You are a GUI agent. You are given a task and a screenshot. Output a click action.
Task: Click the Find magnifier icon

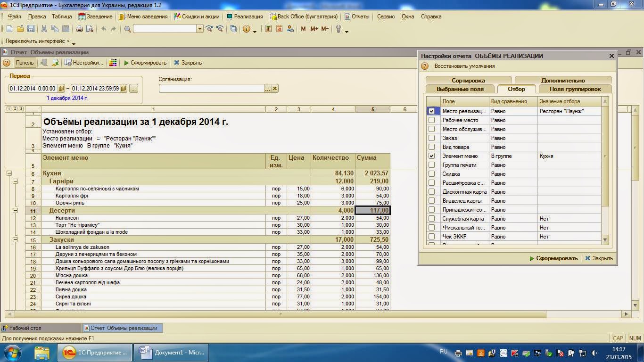tap(127, 29)
